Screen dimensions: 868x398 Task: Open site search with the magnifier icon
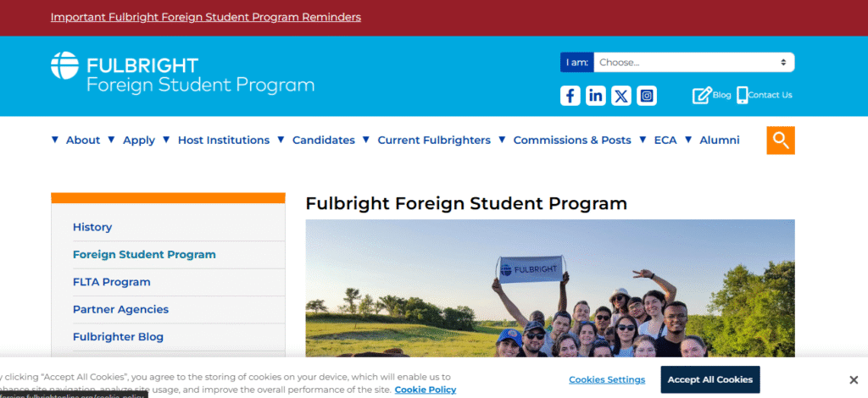pyautogui.click(x=781, y=141)
